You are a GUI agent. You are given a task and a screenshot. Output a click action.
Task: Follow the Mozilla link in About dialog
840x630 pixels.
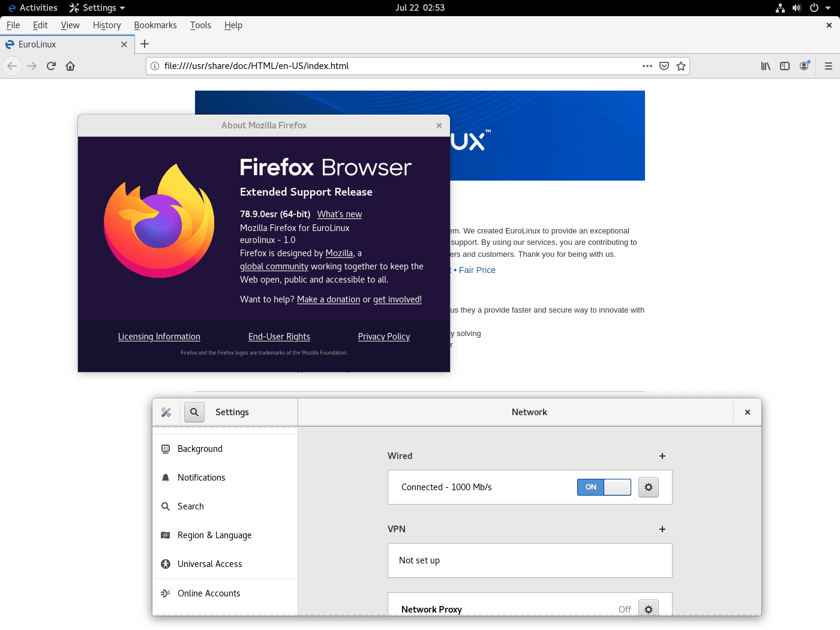coord(339,253)
